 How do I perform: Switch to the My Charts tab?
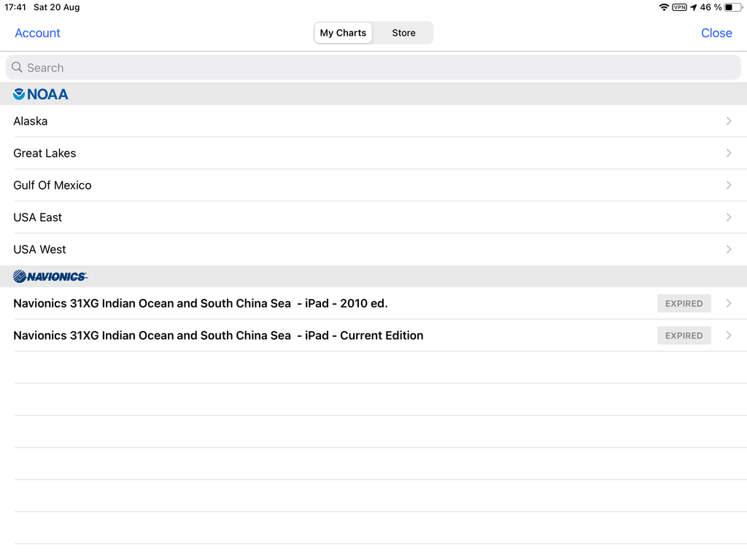point(343,33)
